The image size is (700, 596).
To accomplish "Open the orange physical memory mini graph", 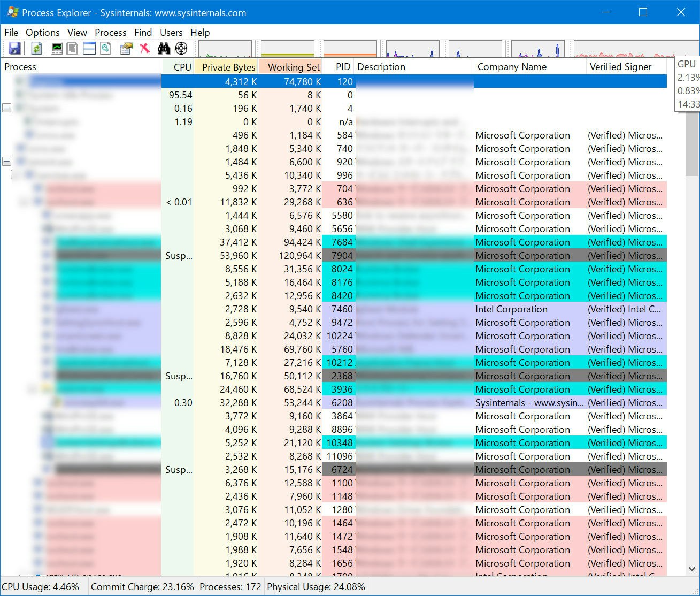I will [350, 49].
